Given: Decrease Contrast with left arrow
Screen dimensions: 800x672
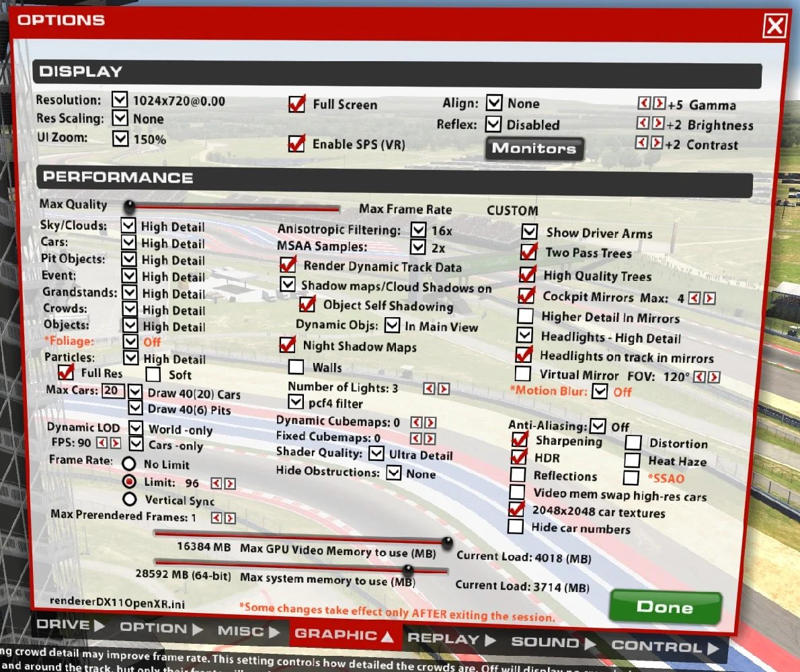Looking at the screenshot, I should pos(641,142).
